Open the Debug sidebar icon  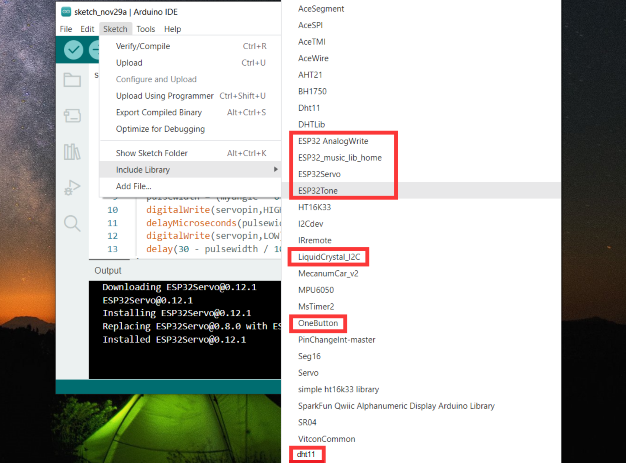click(72, 187)
